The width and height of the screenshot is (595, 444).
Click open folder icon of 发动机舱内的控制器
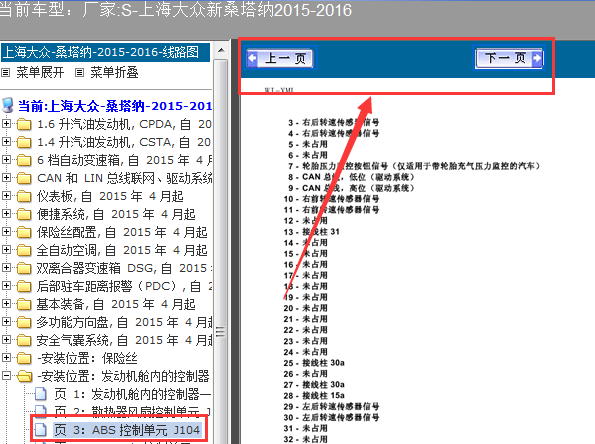point(25,376)
